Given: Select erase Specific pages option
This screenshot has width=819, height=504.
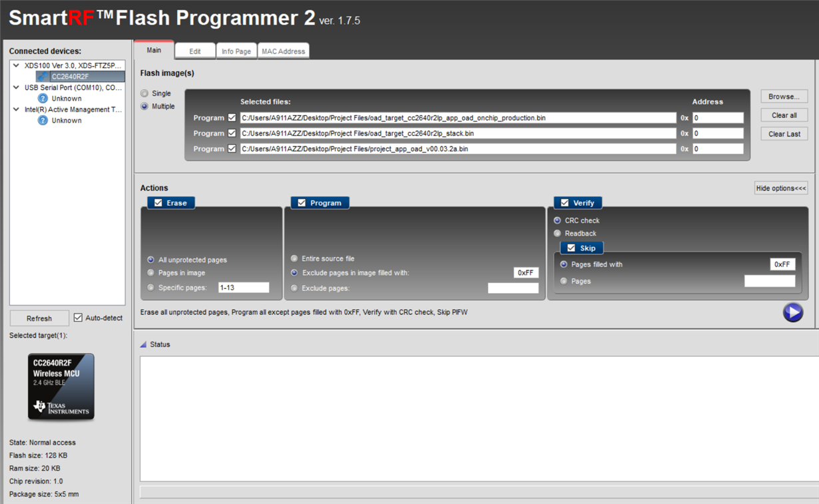Looking at the screenshot, I should (x=151, y=288).
